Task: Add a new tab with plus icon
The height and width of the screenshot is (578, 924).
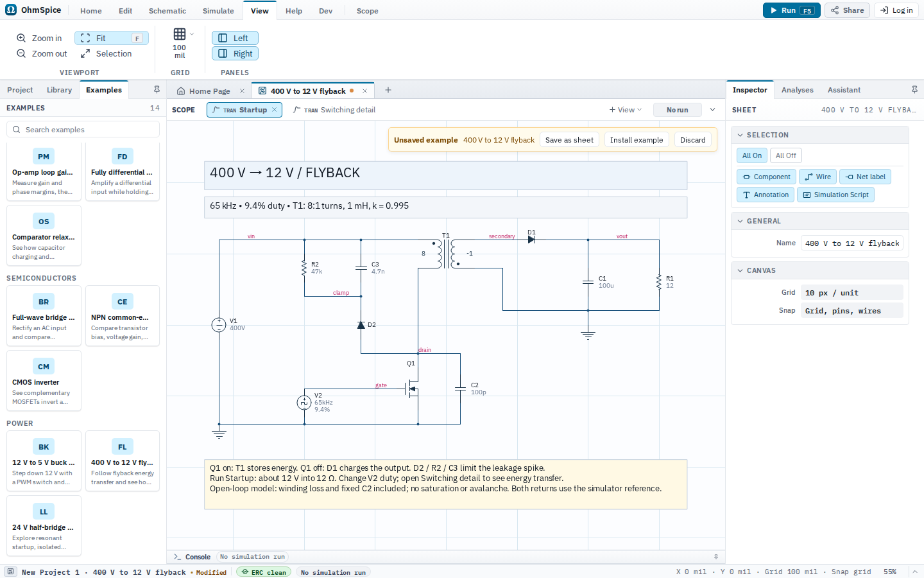Action: click(x=388, y=91)
